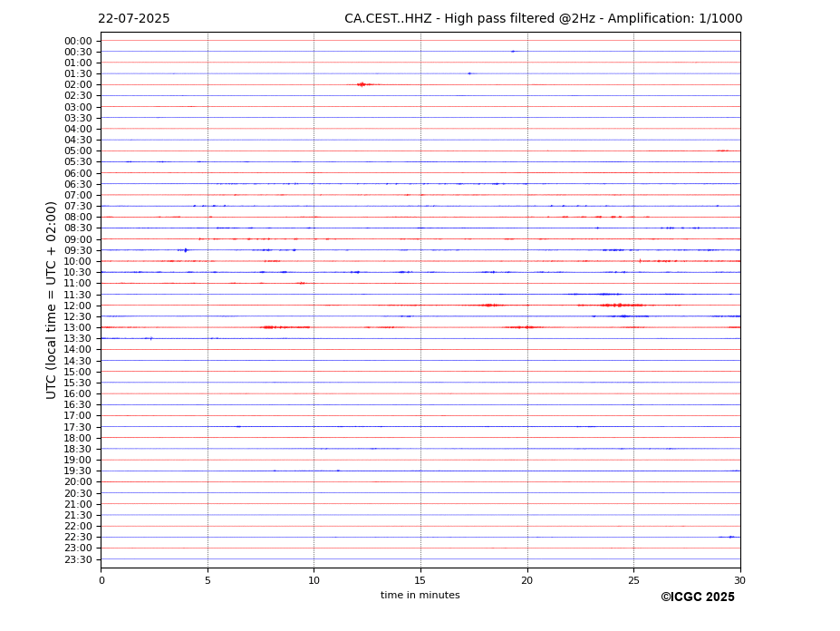The image size is (840, 631).
Task: Click the 00:00 row time label
Action: (78, 42)
